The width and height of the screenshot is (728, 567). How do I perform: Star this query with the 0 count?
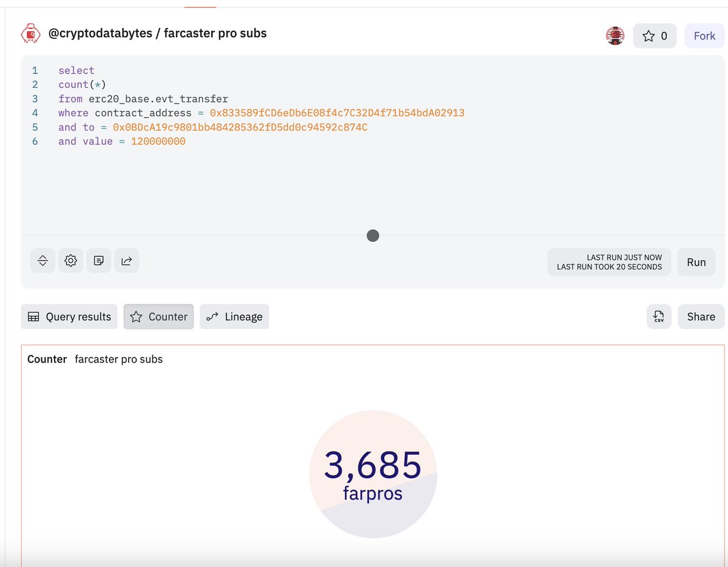[x=655, y=36]
